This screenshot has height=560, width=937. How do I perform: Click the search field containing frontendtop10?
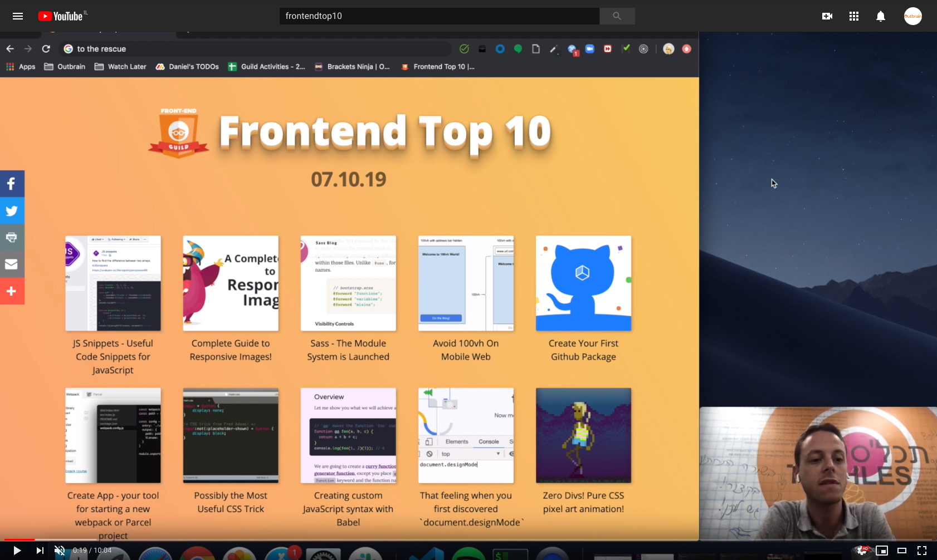tap(440, 16)
